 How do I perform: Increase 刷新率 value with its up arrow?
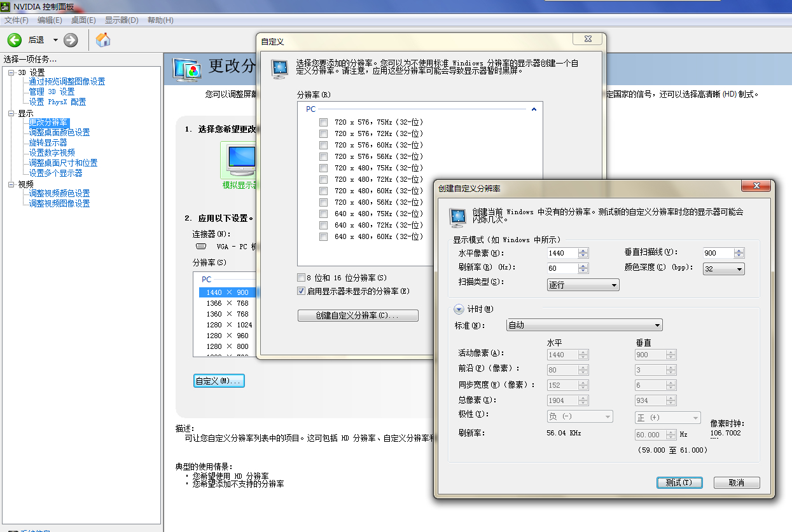(x=583, y=266)
